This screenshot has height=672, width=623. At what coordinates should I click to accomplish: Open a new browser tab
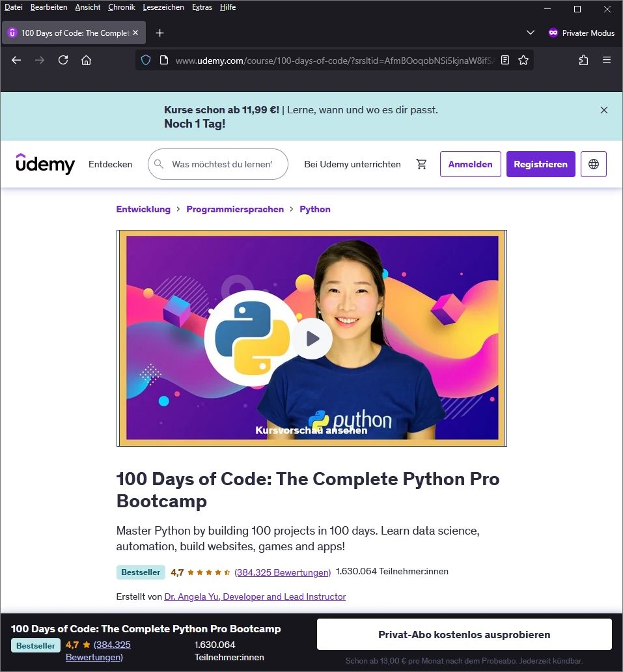[160, 33]
